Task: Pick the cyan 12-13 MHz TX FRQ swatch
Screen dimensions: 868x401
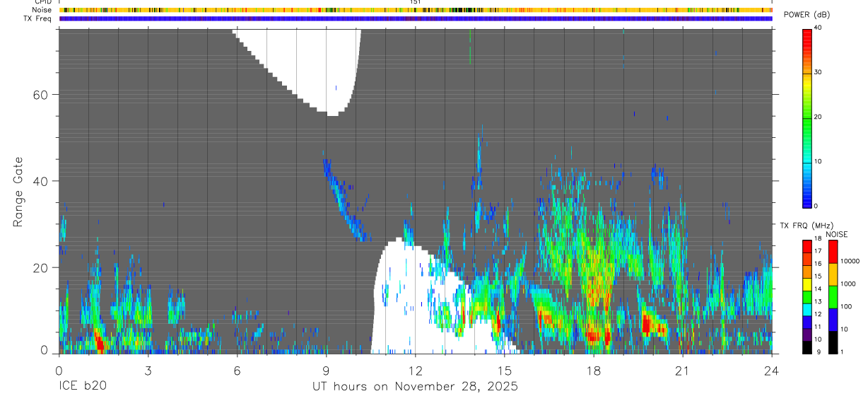Action: [x=807, y=308]
